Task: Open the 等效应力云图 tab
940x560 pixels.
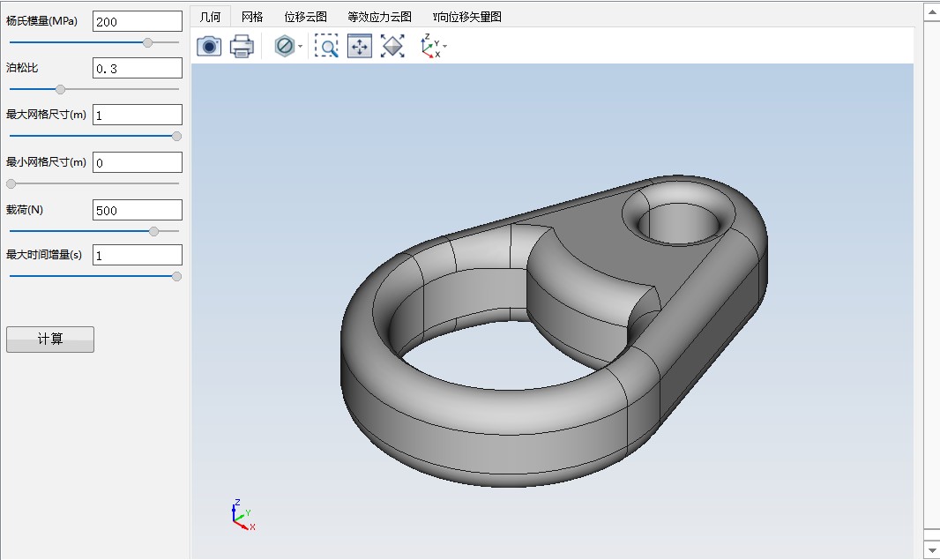Action: click(x=379, y=17)
